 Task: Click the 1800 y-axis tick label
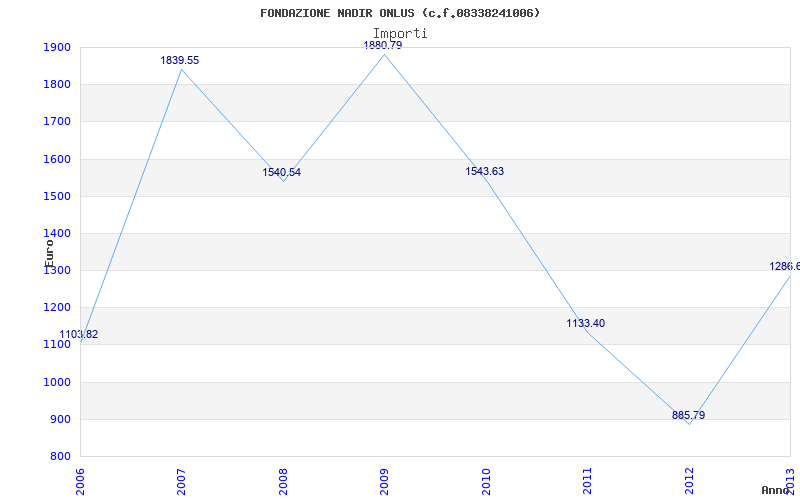57,85
